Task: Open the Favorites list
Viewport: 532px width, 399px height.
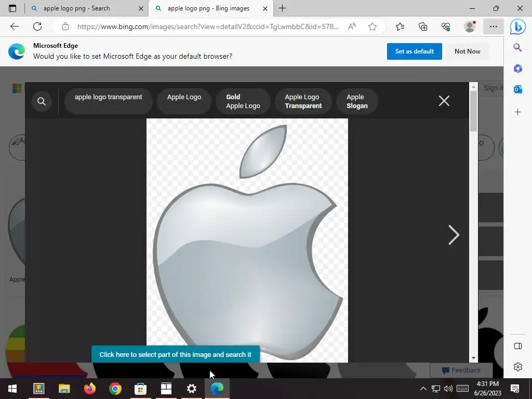Action: 400,26
